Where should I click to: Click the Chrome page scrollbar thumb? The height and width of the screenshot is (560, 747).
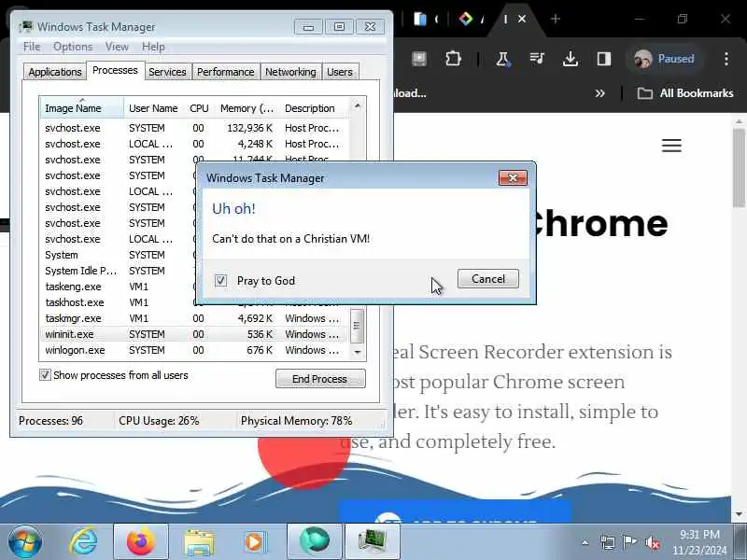click(x=739, y=168)
